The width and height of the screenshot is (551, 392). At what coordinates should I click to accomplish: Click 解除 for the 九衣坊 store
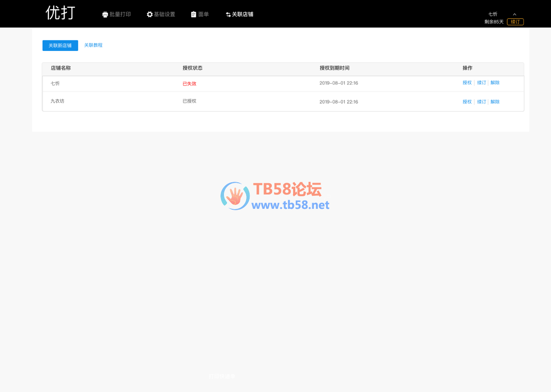click(495, 102)
